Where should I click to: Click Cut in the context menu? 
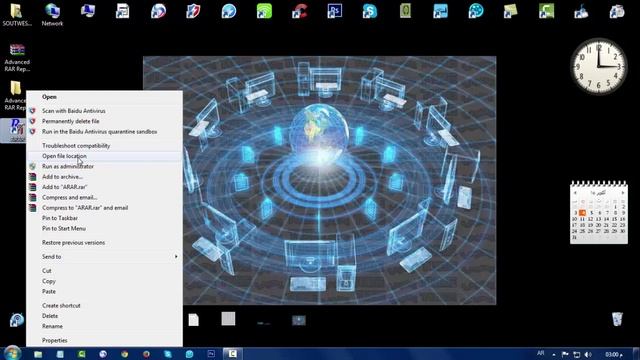tap(104, 271)
